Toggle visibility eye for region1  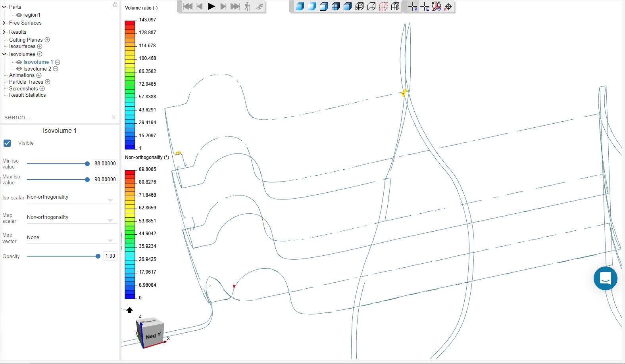19,15
